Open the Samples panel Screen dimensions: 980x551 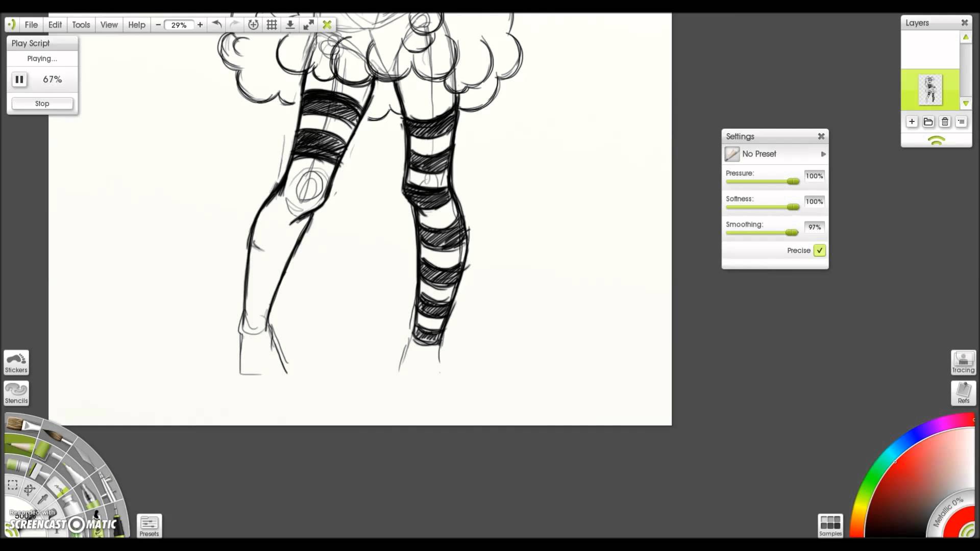click(830, 525)
